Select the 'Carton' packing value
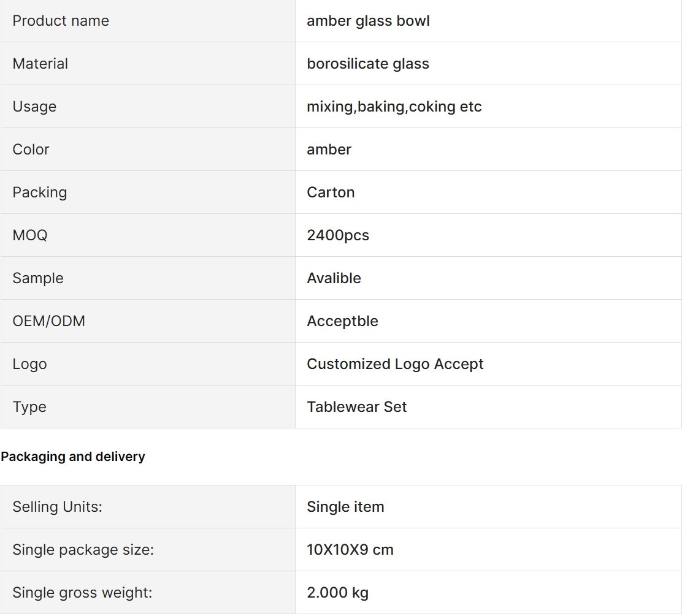 [331, 192]
